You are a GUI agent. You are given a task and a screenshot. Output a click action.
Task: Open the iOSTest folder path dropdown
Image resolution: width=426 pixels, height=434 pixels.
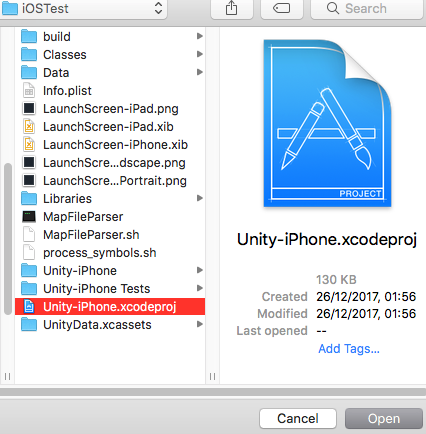tap(83, 8)
